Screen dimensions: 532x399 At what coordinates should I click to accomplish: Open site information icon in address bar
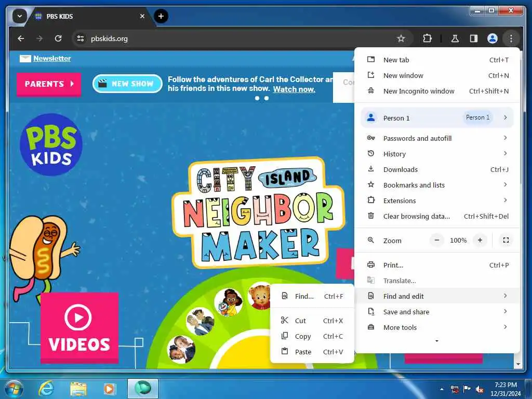pyautogui.click(x=81, y=38)
